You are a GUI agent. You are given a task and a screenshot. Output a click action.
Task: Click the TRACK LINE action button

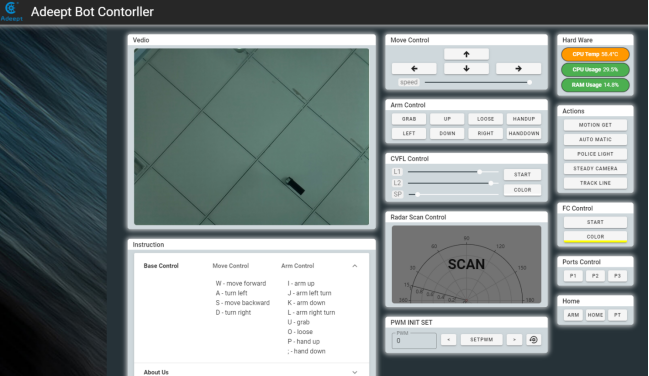tap(595, 183)
